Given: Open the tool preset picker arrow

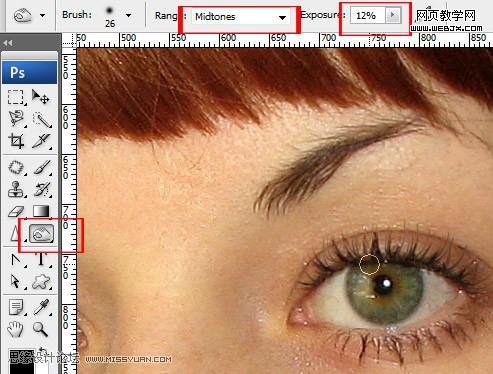Looking at the screenshot, I should pos(42,15).
